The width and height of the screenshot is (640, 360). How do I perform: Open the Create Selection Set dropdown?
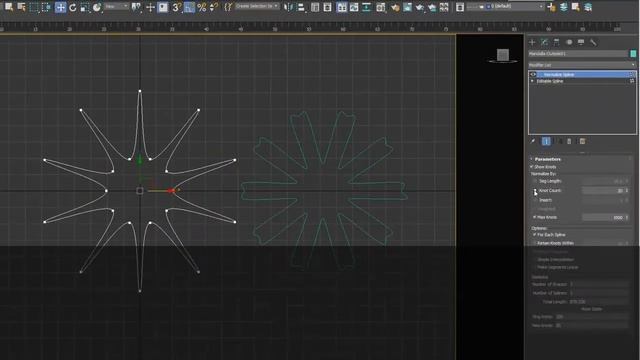point(257,6)
